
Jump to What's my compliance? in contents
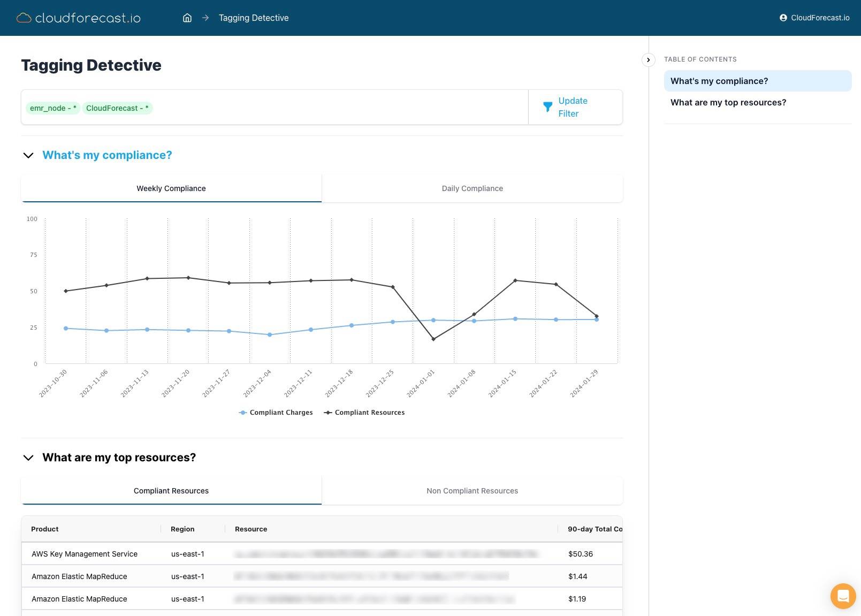(758, 81)
